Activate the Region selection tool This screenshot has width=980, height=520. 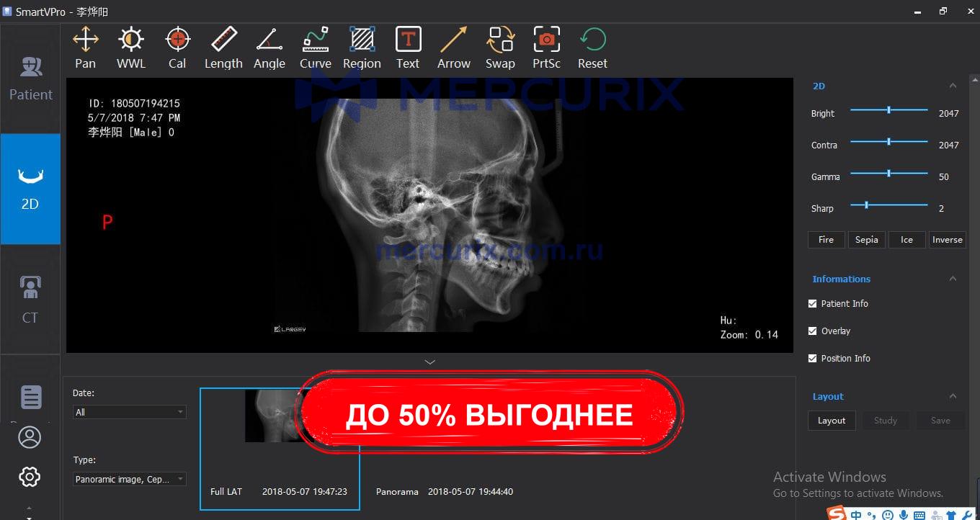tap(362, 48)
